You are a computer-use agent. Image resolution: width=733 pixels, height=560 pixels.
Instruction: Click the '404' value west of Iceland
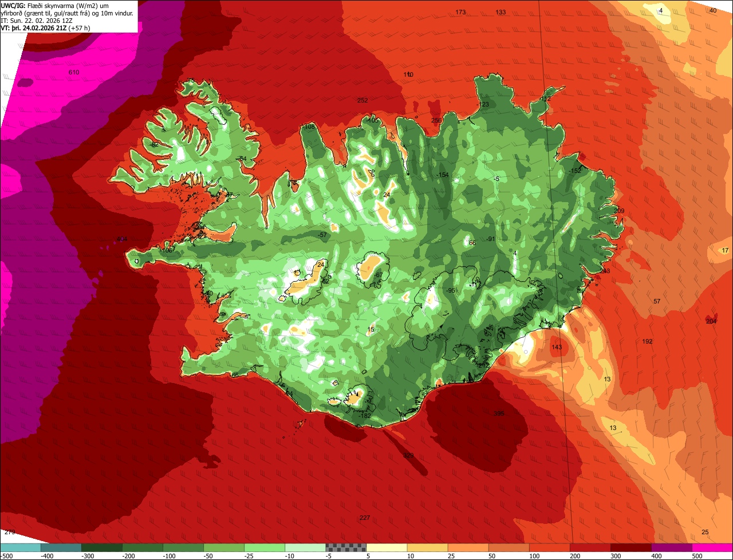click(x=122, y=239)
